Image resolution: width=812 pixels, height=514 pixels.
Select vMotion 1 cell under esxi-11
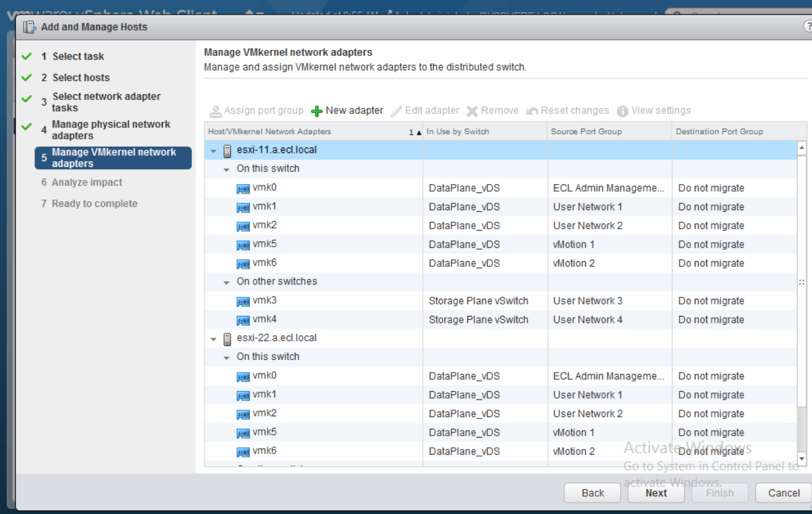pos(610,245)
